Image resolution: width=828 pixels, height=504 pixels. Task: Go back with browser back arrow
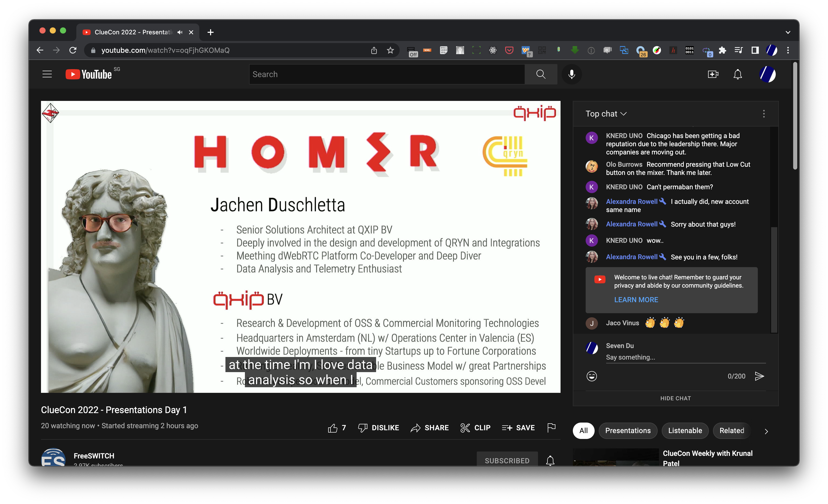(40, 50)
